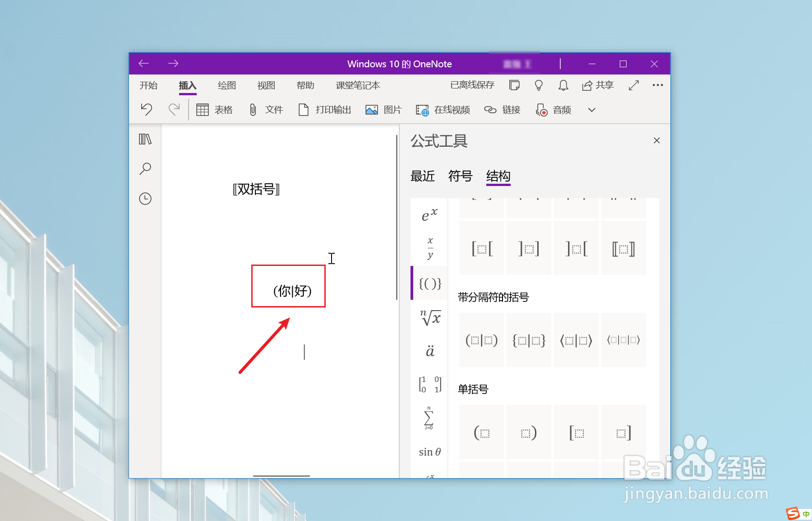Switch to the 最近 equation tab
The image size is (812, 521).
click(423, 176)
